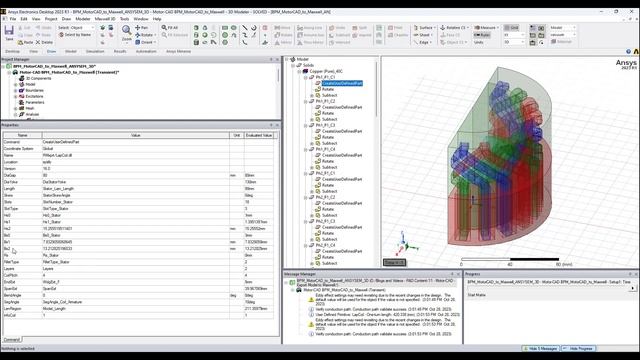Click the Model node icon in history tree
The image size is (640, 360).
293,59
